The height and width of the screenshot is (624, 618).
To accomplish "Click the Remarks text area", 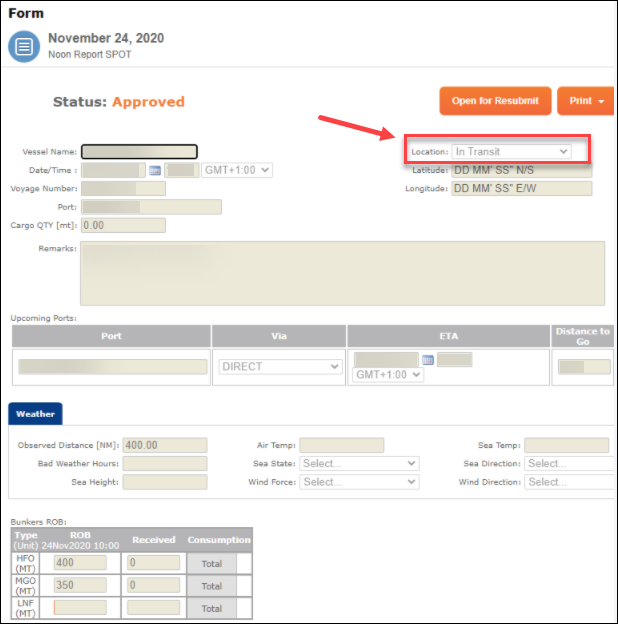I will [342, 272].
